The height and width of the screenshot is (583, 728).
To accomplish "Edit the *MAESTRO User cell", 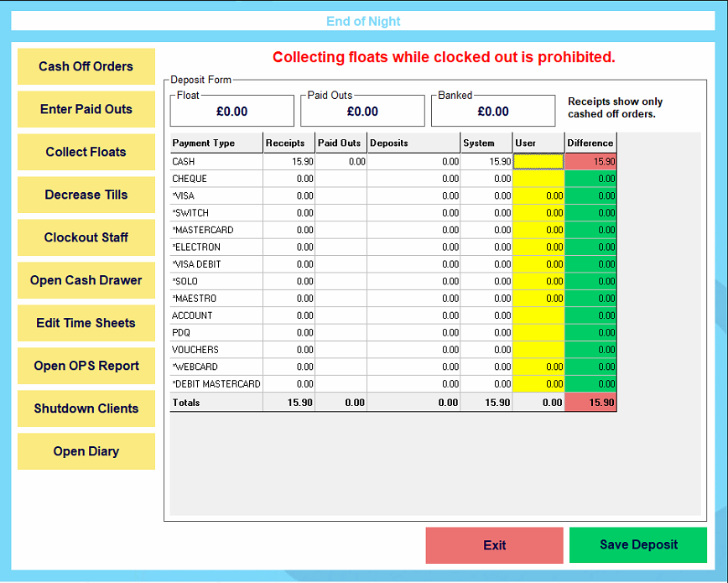I will click(538, 299).
